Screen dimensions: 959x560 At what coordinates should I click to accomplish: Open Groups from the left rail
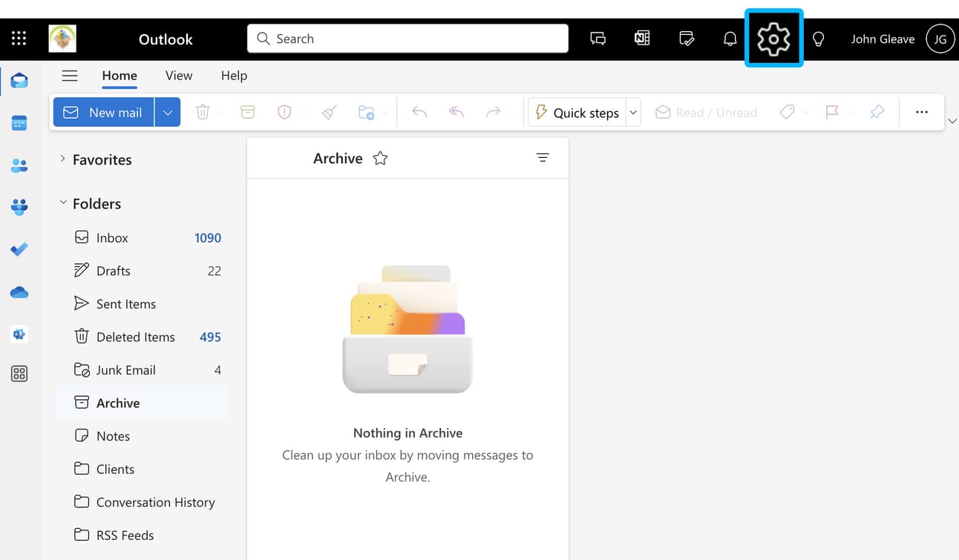click(x=19, y=207)
